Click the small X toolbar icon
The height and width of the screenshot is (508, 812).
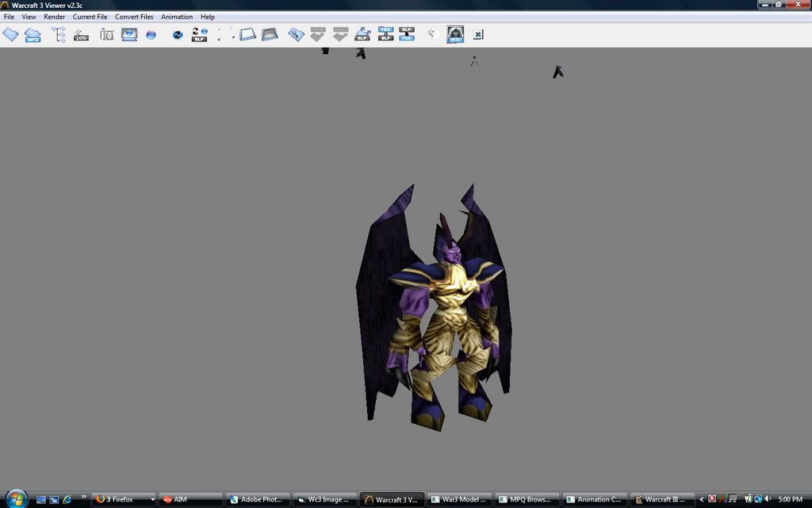pos(478,35)
